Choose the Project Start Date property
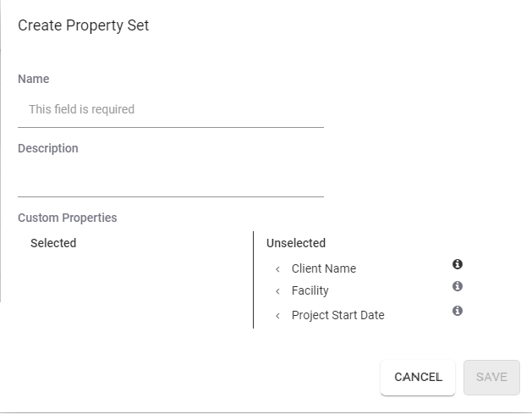The height and width of the screenshot is (420, 532). click(337, 315)
